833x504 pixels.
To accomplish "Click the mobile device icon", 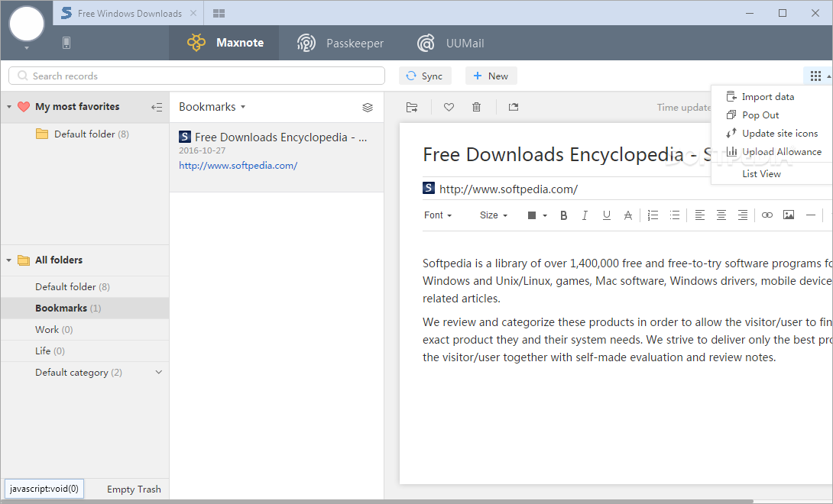I will click(66, 43).
